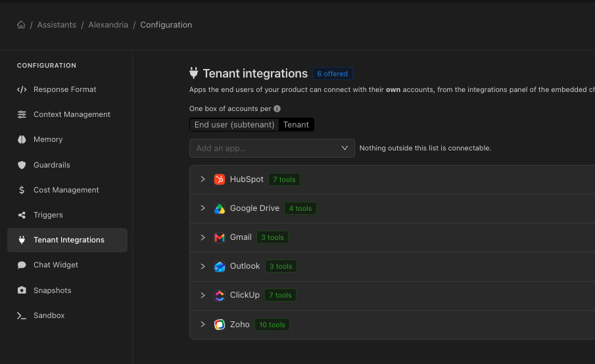Viewport: 595px width, 364px height.
Task: Click the ClickUp 7 tools badge
Action: tap(281, 295)
